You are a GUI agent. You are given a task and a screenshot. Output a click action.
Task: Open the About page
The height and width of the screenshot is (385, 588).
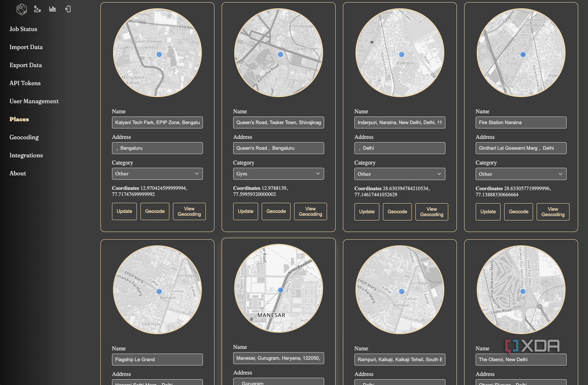(x=18, y=173)
